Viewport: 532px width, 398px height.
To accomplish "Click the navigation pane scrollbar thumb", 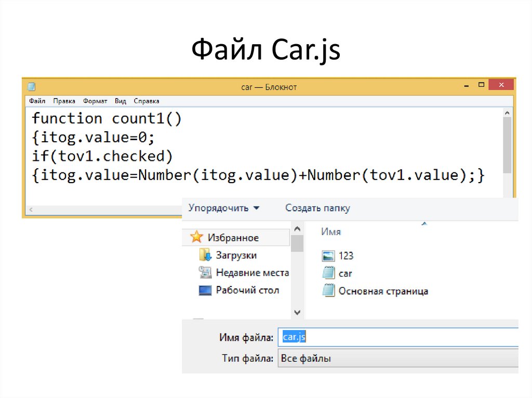I will 297,243.
